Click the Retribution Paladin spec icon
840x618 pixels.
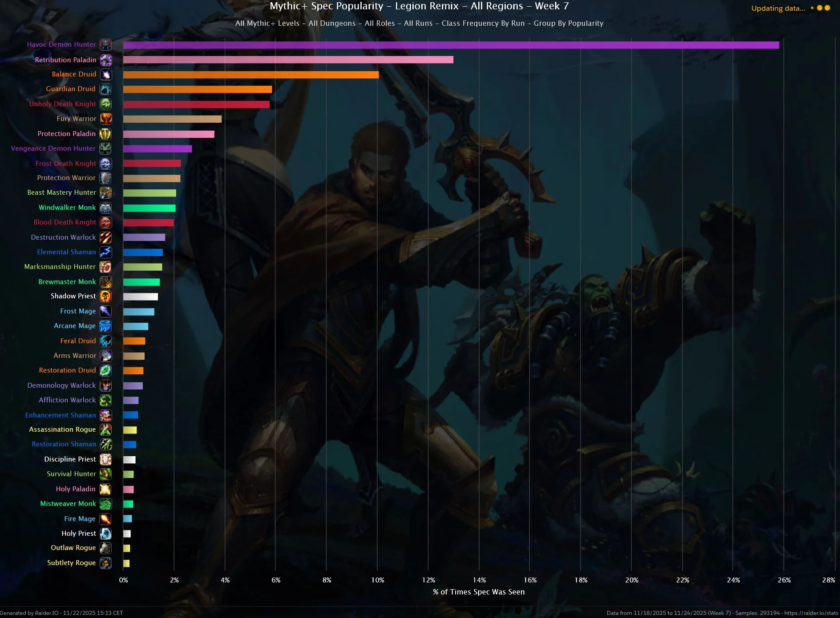pyautogui.click(x=105, y=60)
